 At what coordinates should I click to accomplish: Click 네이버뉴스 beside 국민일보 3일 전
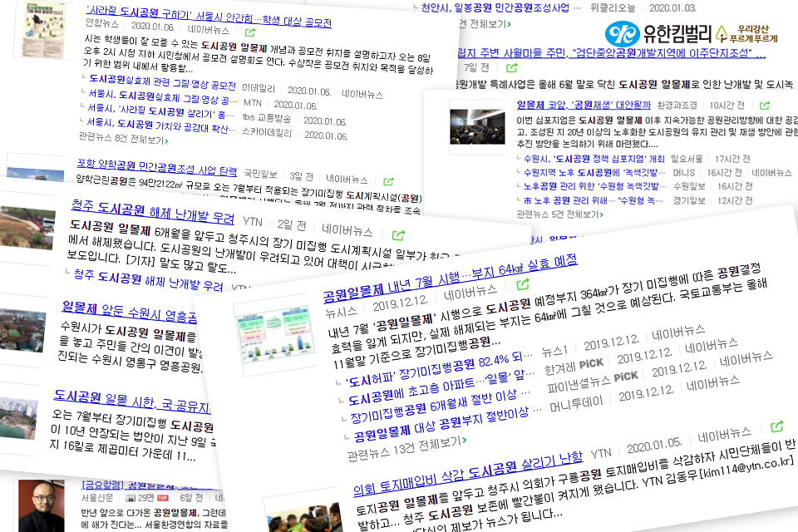pyautogui.click(x=347, y=180)
